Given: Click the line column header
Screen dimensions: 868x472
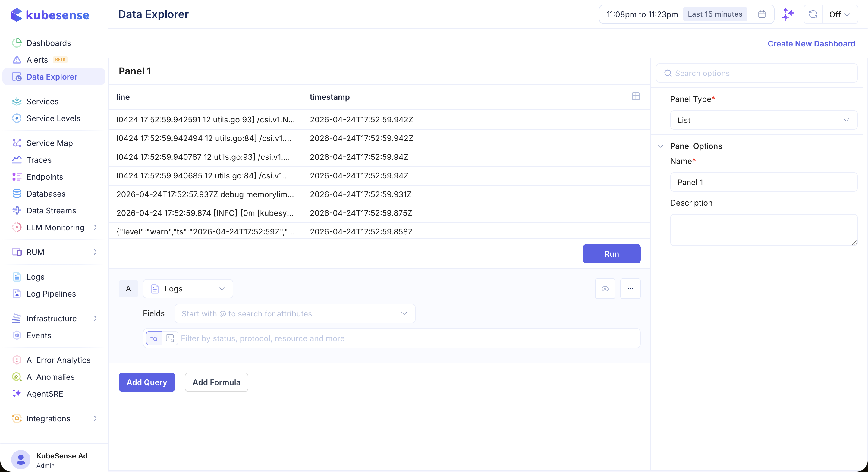Looking at the screenshot, I should [x=123, y=97].
